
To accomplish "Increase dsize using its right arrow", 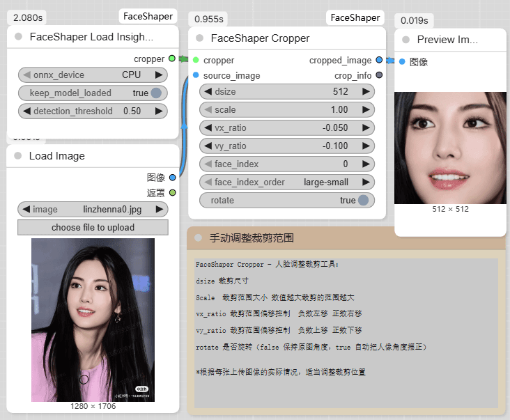I will coord(366,92).
